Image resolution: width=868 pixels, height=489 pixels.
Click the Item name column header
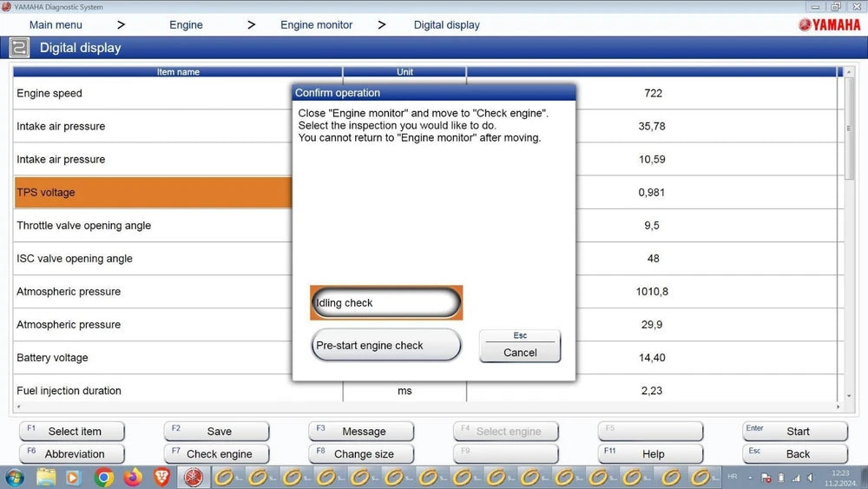(x=178, y=72)
